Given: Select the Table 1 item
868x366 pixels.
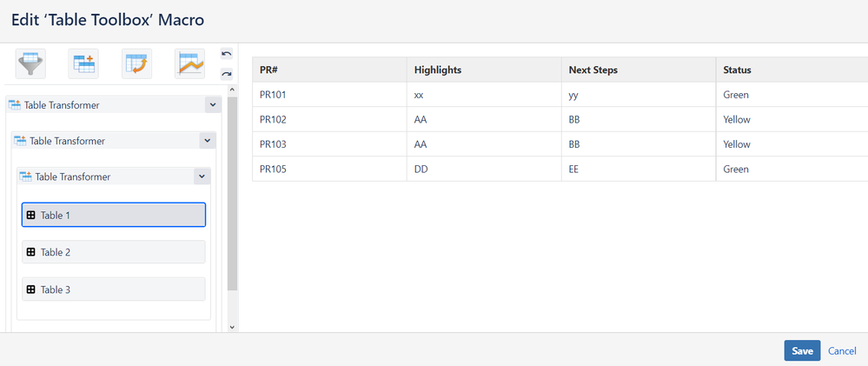Looking at the screenshot, I should [113, 215].
